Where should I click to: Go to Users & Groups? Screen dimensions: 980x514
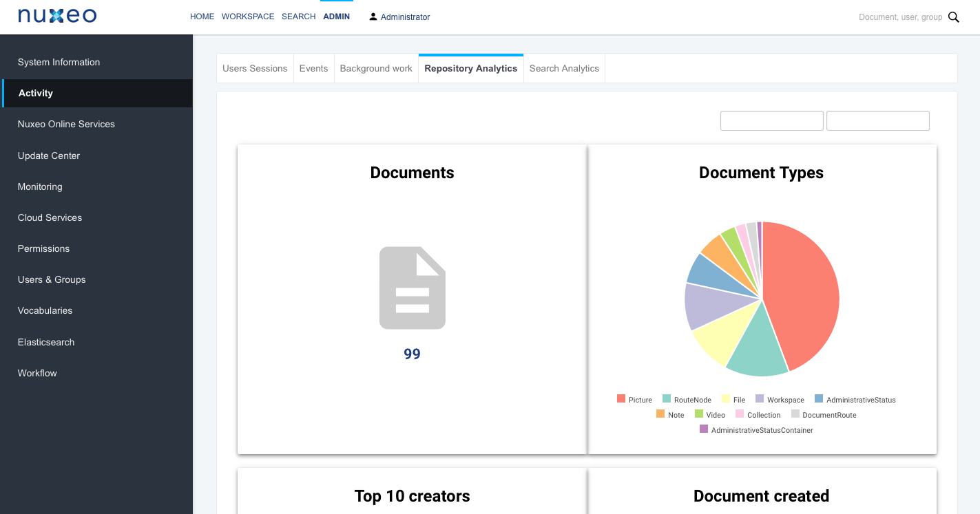click(x=96, y=279)
